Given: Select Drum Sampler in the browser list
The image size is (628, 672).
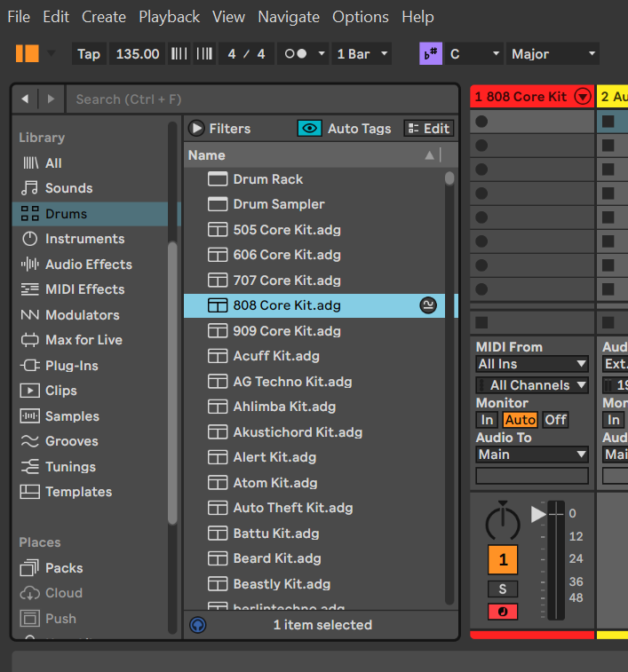Looking at the screenshot, I should click(x=314, y=204).
